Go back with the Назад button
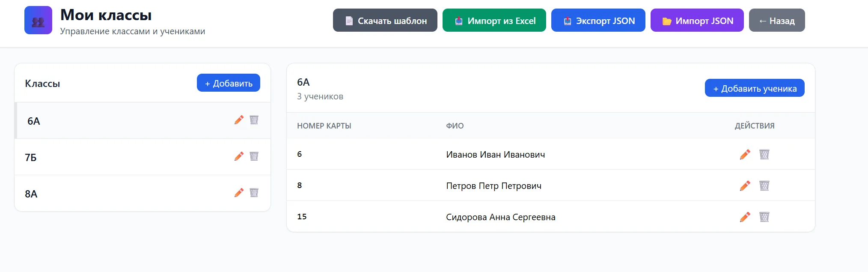This screenshot has width=868, height=272. [776, 21]
